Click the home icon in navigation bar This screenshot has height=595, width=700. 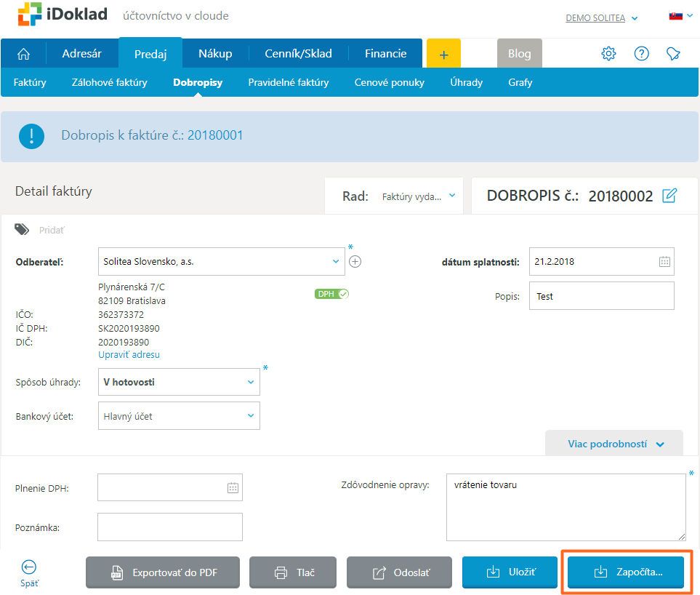(24, 54)
